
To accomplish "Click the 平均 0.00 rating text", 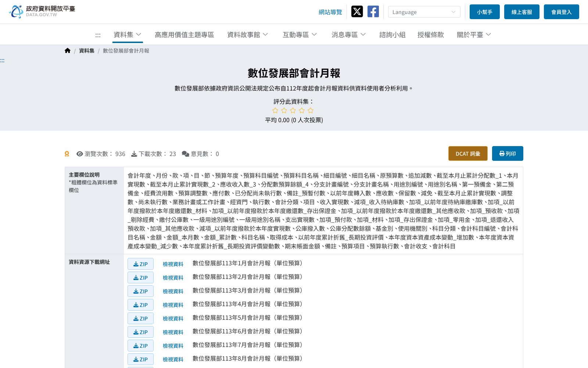I will coord(294,120).
